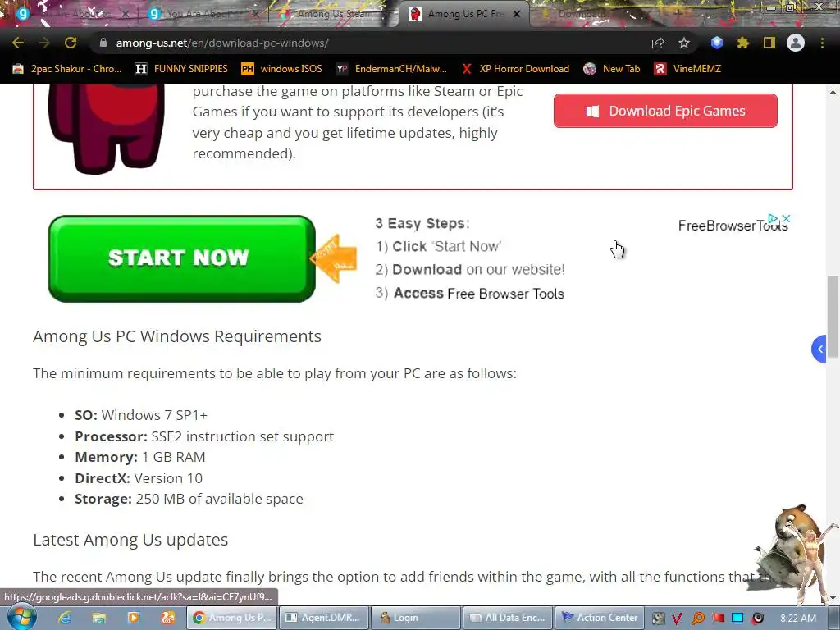840x630 pixels.
Task: Go back using the browser back arrow
Action: (x=18, y=43)
